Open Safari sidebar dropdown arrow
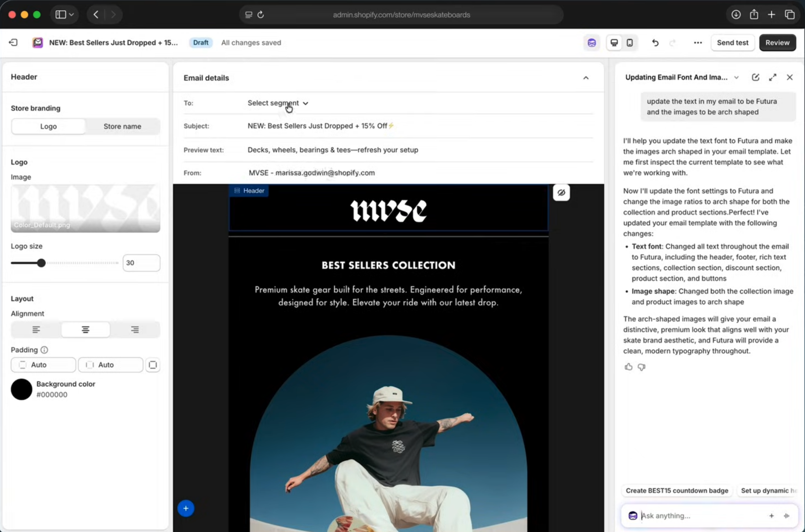805x532 pixels. point(71,14)
